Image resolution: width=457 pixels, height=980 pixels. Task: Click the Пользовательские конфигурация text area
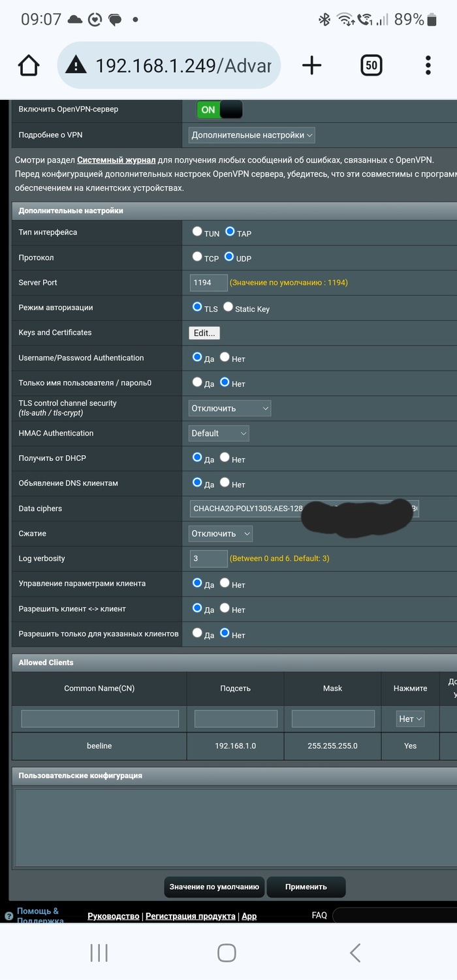(236, 827)
